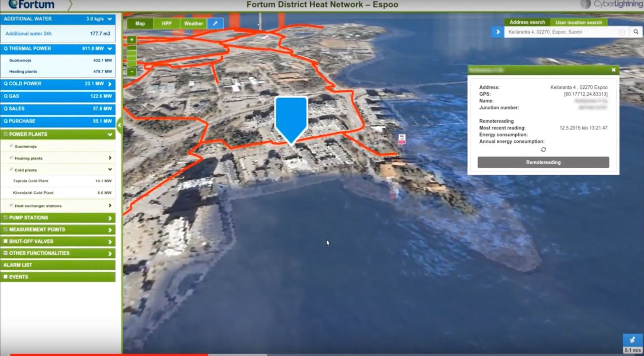
Task: Click the CyberLightning logo
Action: 612,4
